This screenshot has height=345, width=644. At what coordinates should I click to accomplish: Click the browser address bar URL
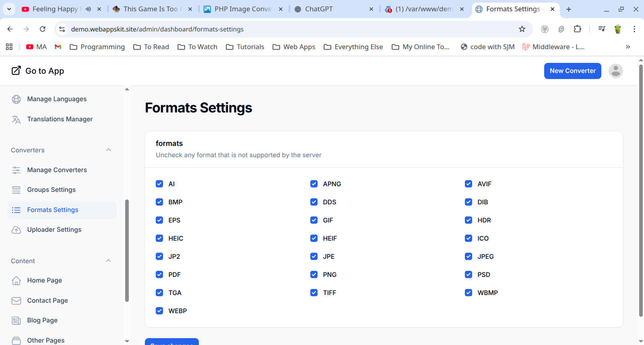(x=157, y=29)
